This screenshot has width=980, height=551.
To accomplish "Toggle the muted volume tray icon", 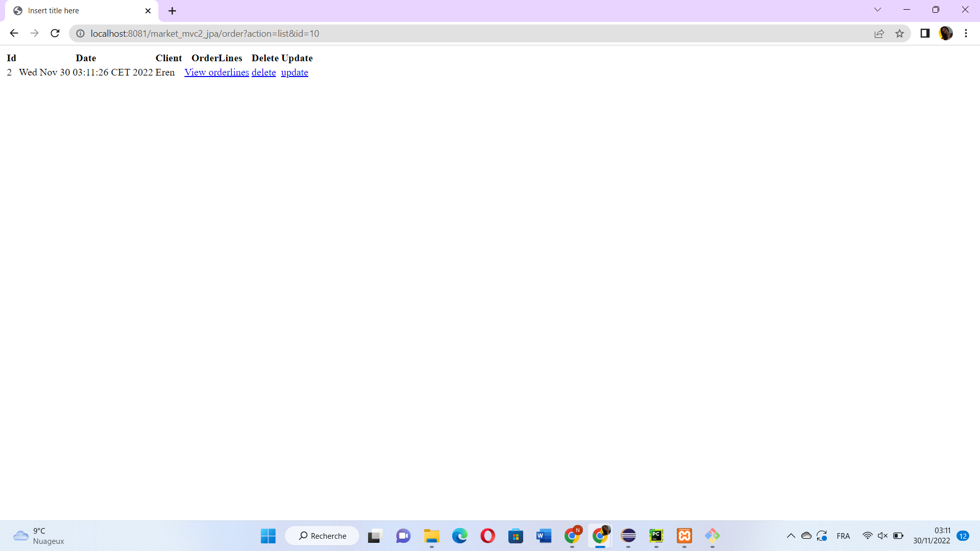I will (x=883, y=536).
